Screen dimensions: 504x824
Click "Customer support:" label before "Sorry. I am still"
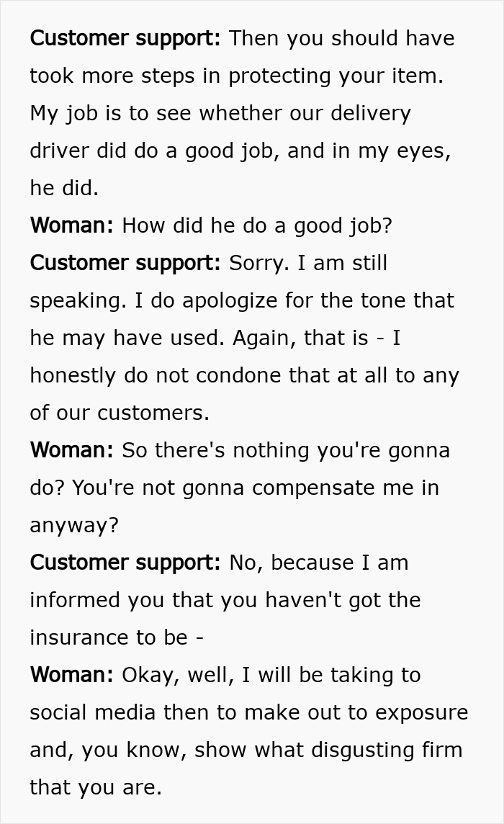125,263
